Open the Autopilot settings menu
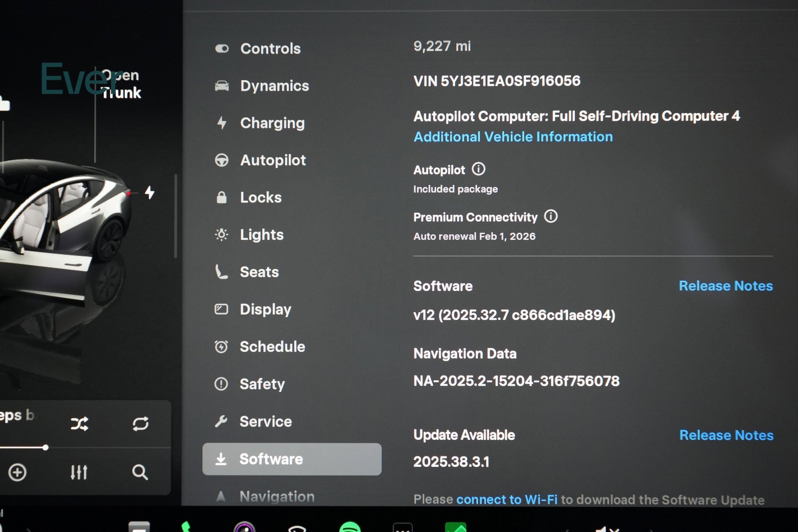 click(x=273, y=160)
